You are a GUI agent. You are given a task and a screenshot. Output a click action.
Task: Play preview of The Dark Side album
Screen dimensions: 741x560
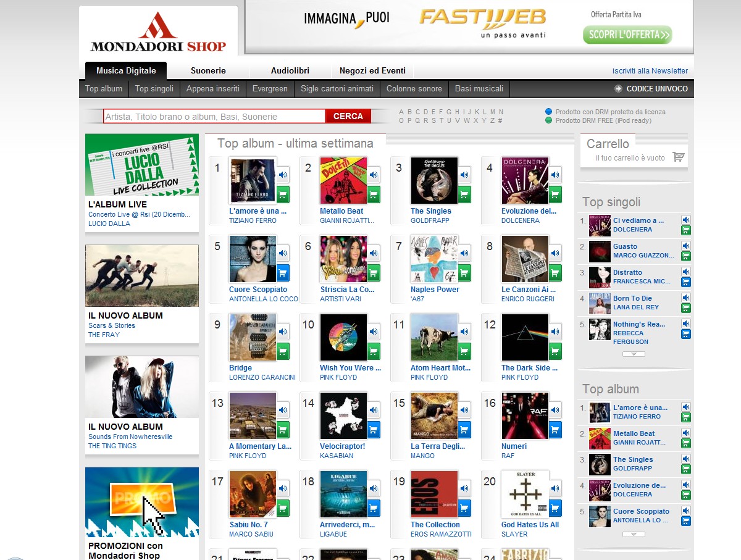[555, 332]
